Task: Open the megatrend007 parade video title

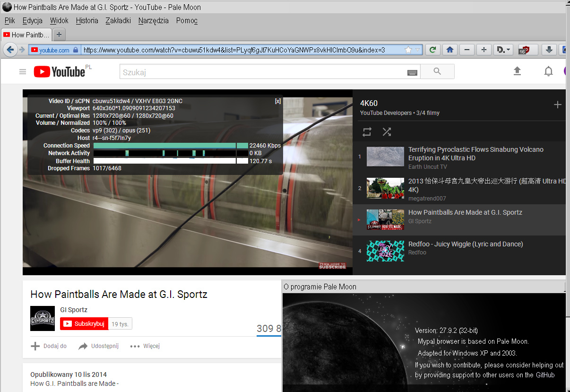Action: (x=487, y=185)
